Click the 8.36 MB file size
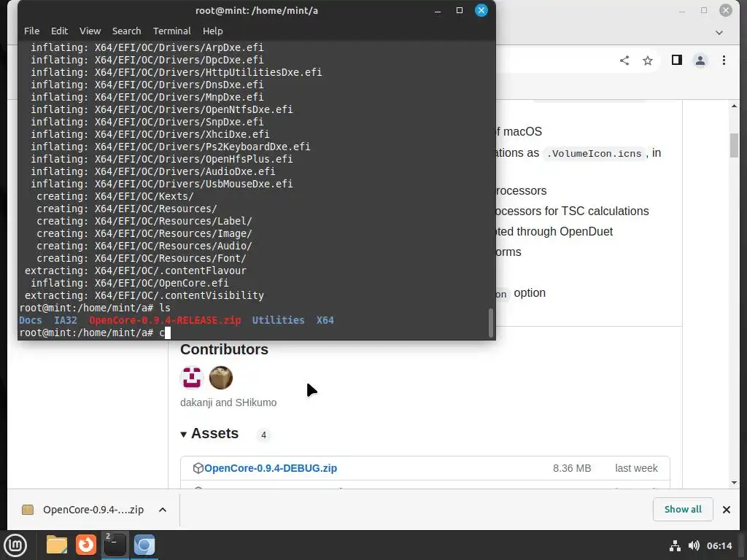The image size is (747, 560). click(572, 468)
